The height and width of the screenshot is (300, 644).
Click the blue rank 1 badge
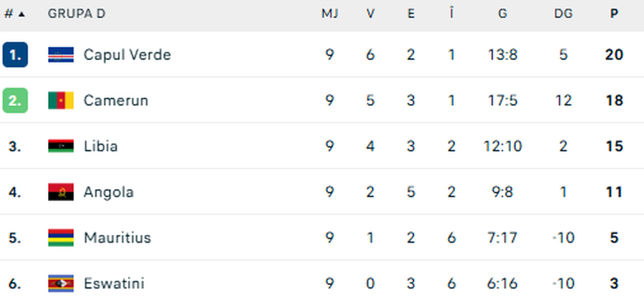click(15, 54)
